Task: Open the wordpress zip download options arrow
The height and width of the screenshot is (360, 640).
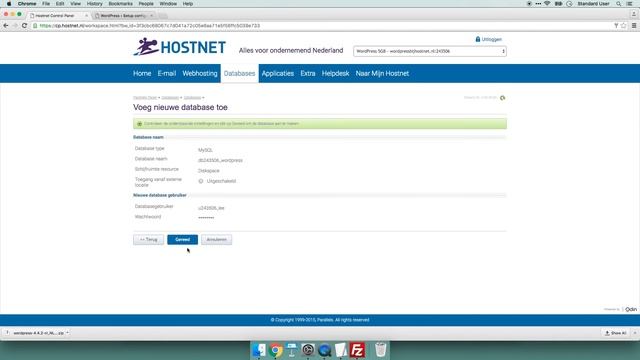Action: 67,333
